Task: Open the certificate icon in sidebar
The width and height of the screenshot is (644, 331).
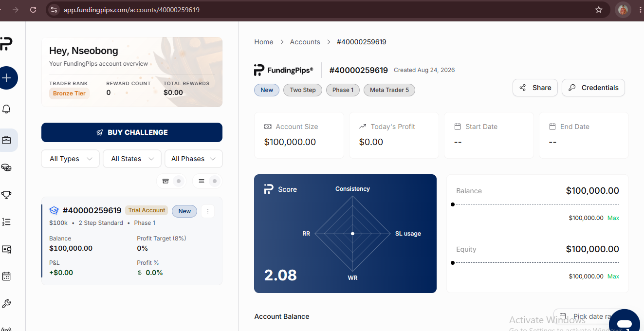Action: tap(6, 249)
